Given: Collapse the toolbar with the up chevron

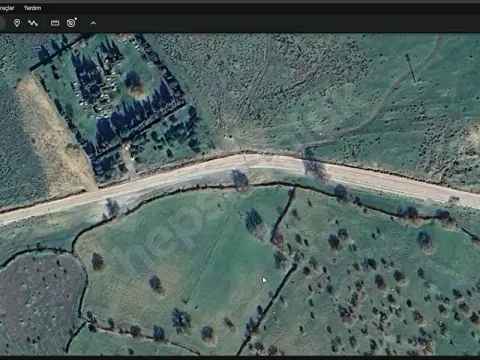Looking at the screenshot, I should 93,23.
